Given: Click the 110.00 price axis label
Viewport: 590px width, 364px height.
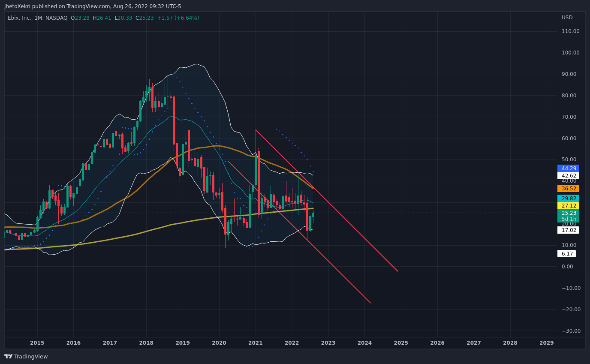Looking at the screenshot, I should coord(570,31).
